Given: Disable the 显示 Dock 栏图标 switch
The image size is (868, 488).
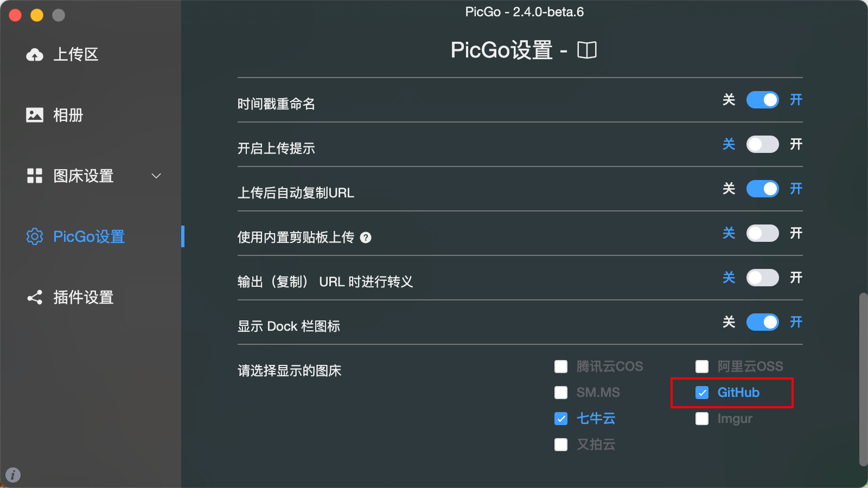Looking at the screenshot, I should 763,322.
